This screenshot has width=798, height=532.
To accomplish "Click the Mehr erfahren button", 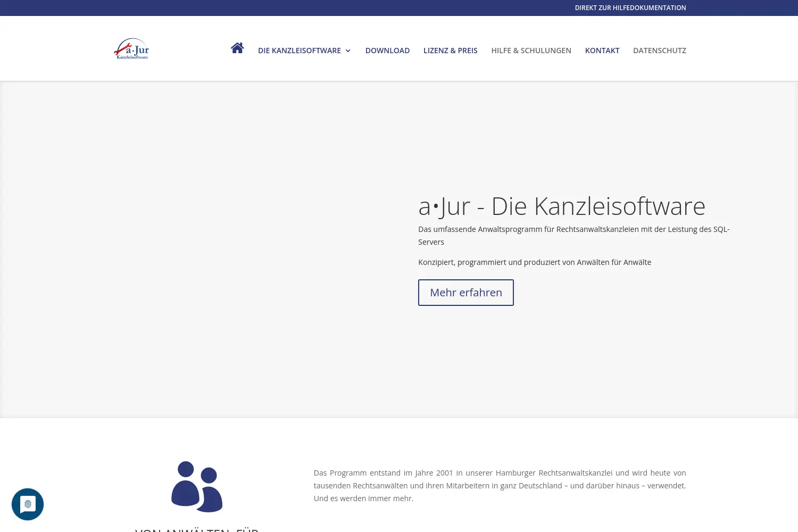I will (x=466, y=293).
